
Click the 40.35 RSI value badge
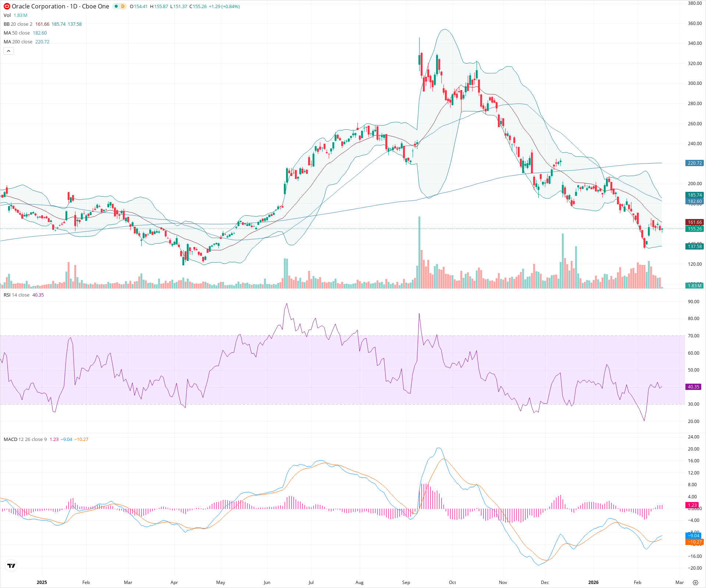coord(693,387)
